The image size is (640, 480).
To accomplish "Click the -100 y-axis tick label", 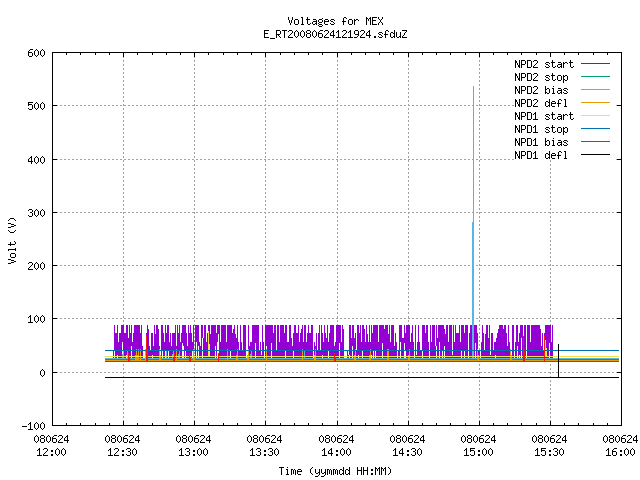I will (x=33, y=426).
